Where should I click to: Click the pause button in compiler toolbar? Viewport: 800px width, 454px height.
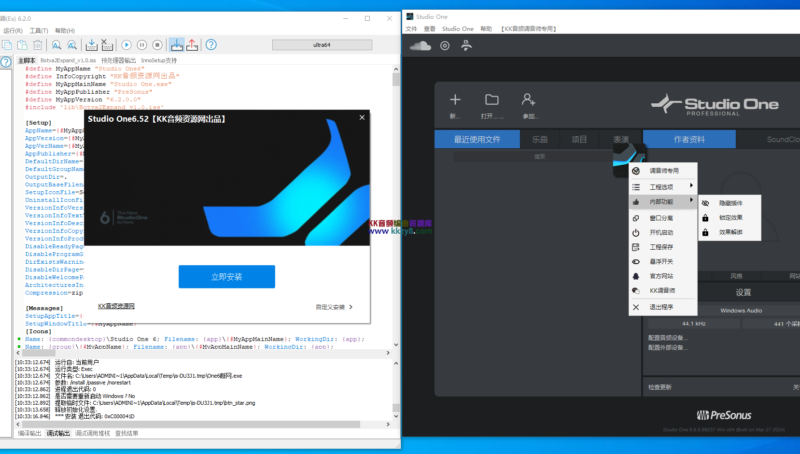(142, 45)
